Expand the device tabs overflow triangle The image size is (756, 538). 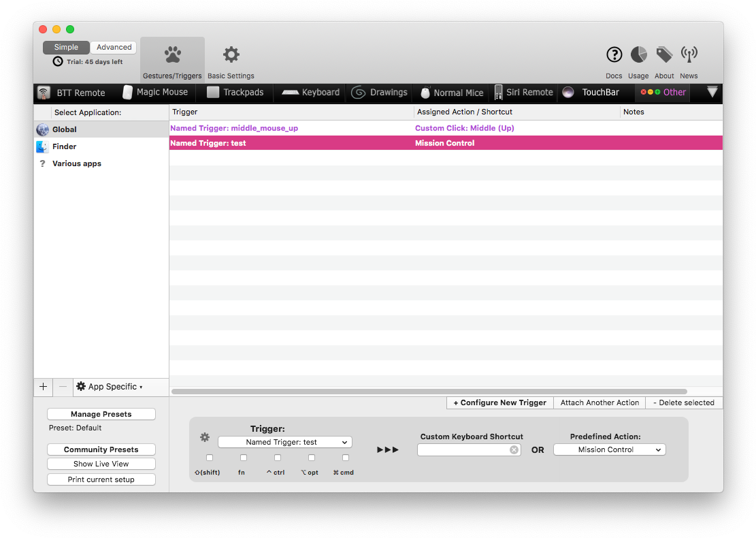pos(712,91)
